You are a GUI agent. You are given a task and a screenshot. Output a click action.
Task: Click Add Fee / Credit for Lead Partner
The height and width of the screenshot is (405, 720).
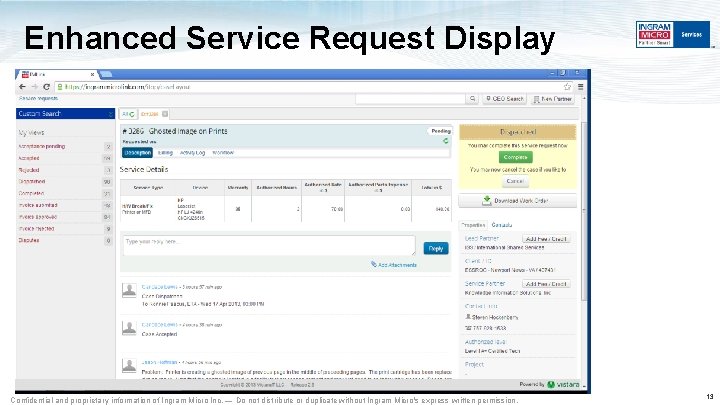[x=546, y=239]
